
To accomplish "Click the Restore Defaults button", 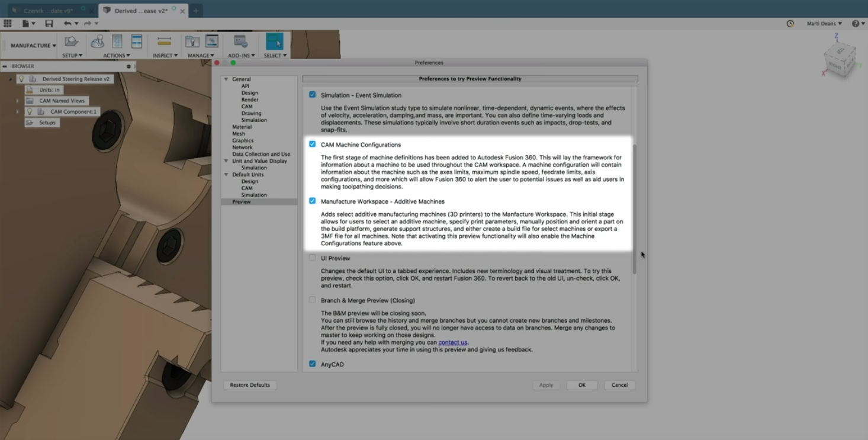I will [x=250, y=385].
